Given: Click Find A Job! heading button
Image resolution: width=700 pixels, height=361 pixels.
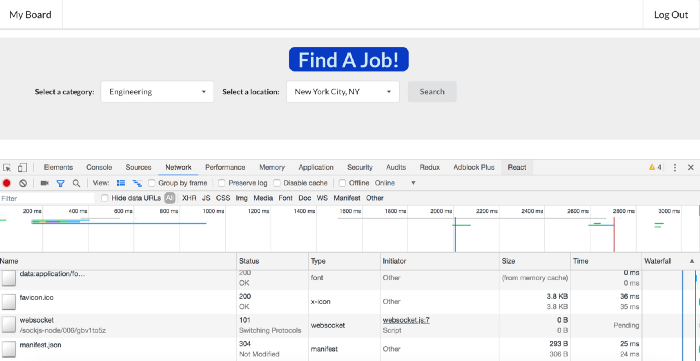Looking at the screenshot, I should [x=349, y=59].
